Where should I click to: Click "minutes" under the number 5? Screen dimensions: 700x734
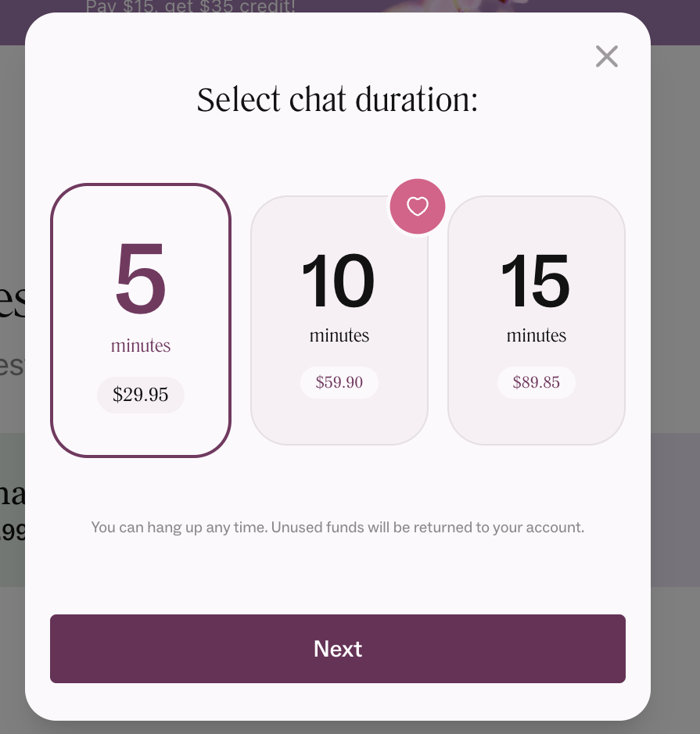[x=141, y=346]
